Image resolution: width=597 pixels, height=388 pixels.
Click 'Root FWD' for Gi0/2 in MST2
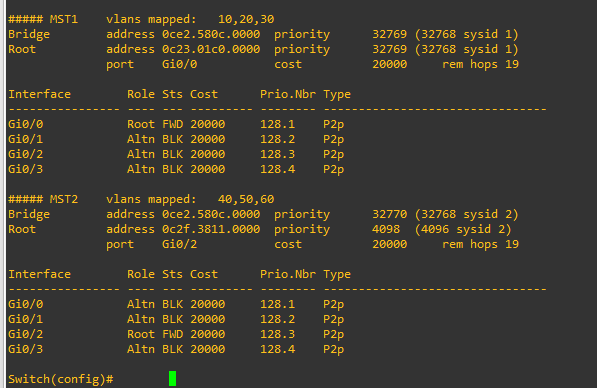(x=155, y=334)
